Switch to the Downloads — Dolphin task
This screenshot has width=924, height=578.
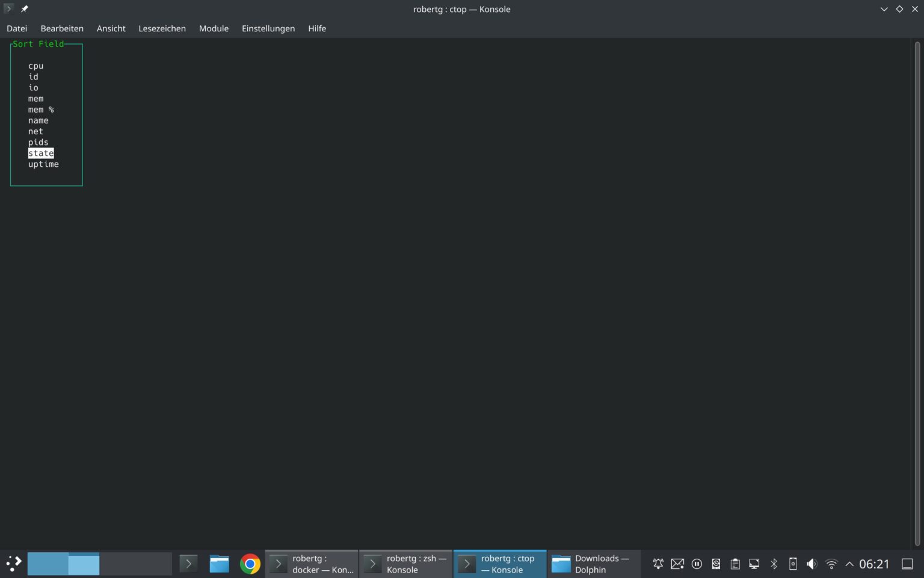594,564
